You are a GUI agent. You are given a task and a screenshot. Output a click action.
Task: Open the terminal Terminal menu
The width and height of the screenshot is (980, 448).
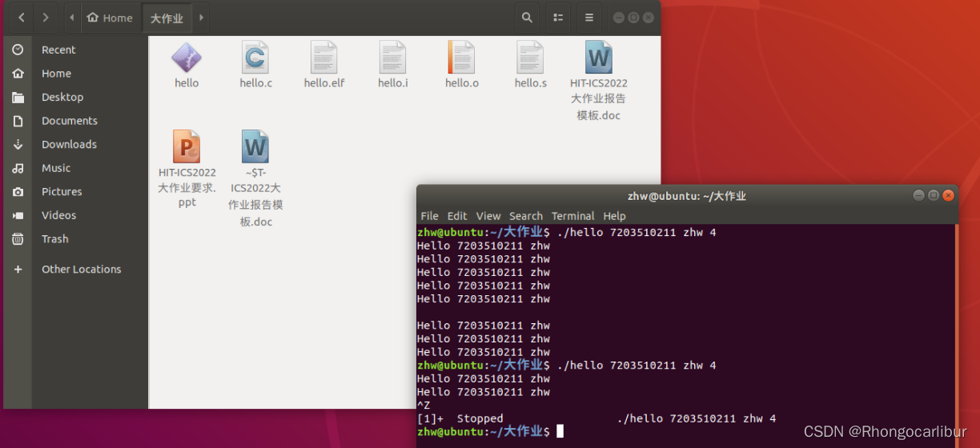tap(573, 216)
